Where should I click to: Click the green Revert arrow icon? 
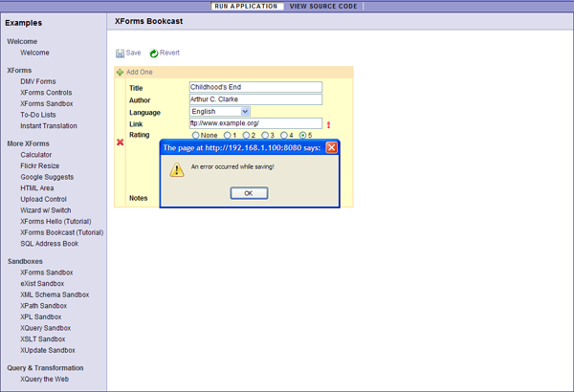pos(154,54)
